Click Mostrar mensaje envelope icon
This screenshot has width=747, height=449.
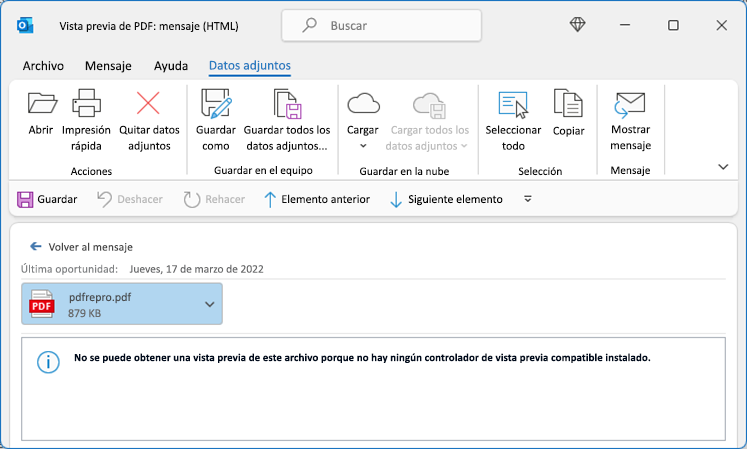click(x=630, y=105)
